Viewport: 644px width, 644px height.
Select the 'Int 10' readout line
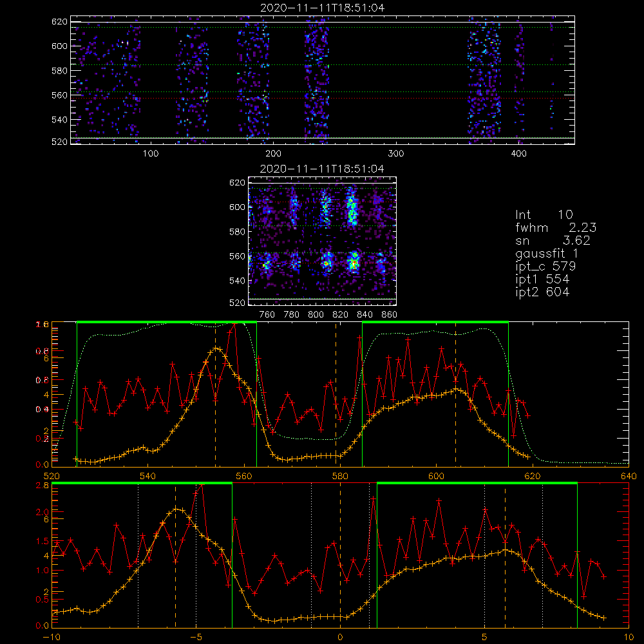pyautogui.click(x=544, y=215)
